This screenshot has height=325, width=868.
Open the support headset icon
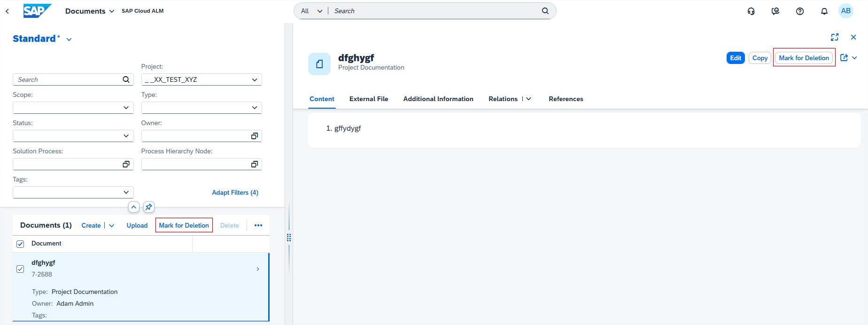click(751, 11)
